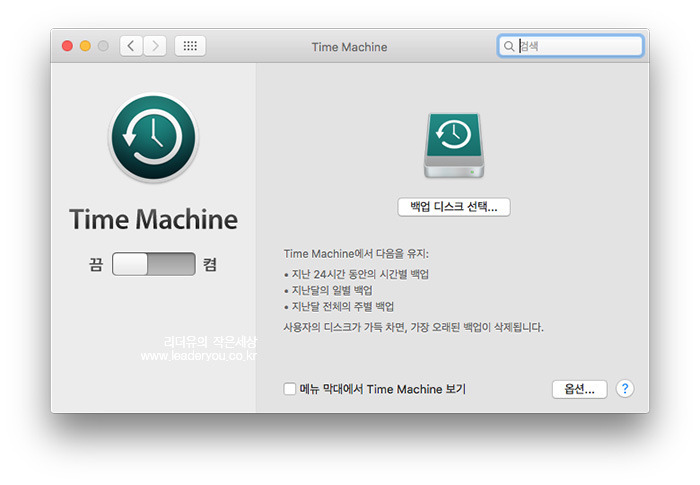This screenshot has width=700, height=485.
Task: Minimize the window with yellow button
Action: 85,46
